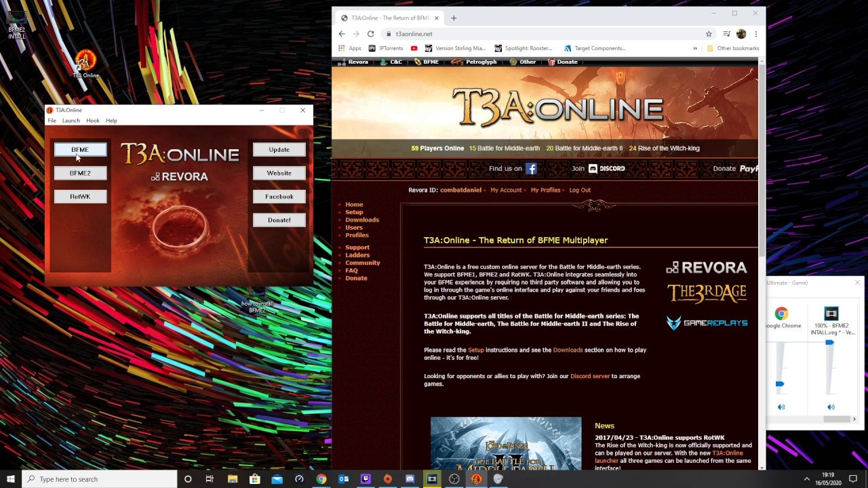Reload the t3aonline.net page
868x488 pixels.
370,34
